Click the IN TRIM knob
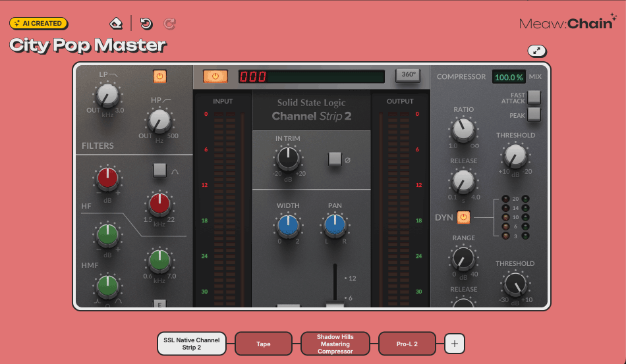626x364 pixels. tap(288, 158)
